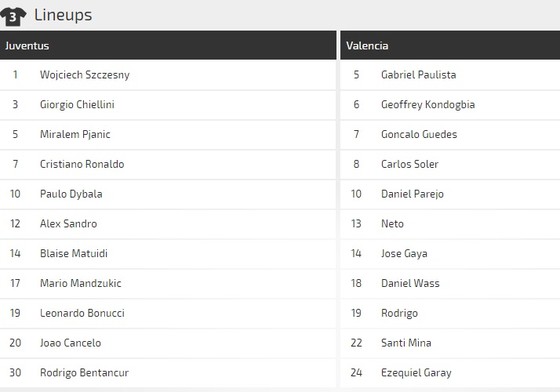The image size is (560, 392).
Task: Open Giorgio Chiellini player entry
Action: pos(168,105)
